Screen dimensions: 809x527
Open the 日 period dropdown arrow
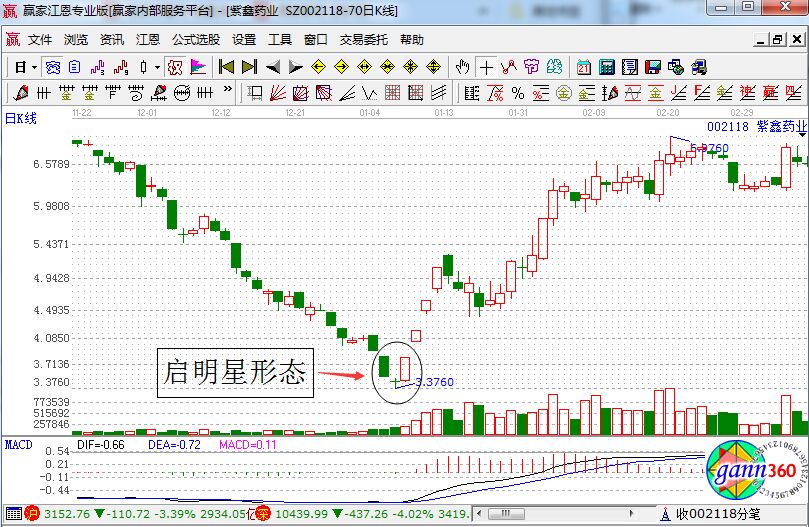tap(34, 67)
